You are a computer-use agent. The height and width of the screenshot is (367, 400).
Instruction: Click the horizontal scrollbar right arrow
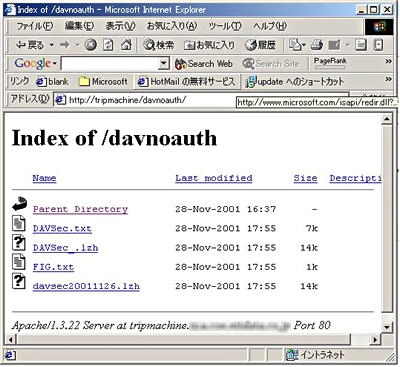tap(376, 340)
